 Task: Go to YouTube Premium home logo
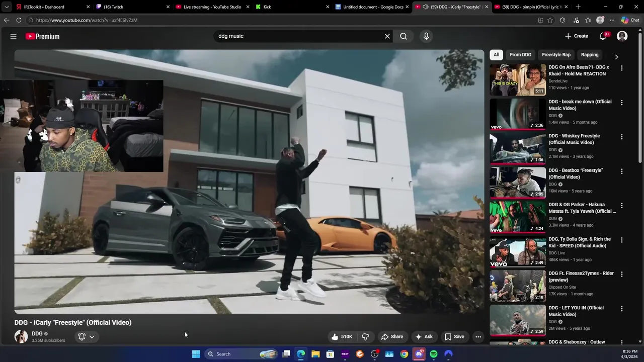pos(42,36)
